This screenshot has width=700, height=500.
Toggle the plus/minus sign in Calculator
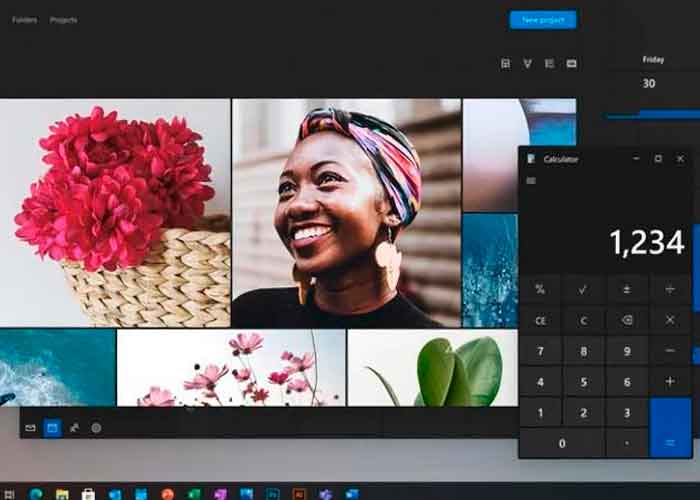626,289
